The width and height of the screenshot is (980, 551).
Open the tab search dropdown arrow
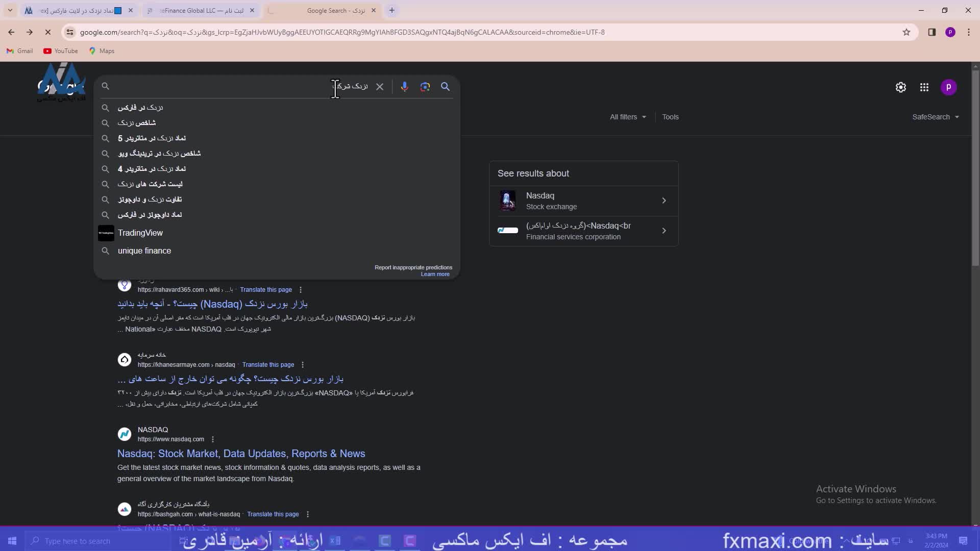click(10, 10)
